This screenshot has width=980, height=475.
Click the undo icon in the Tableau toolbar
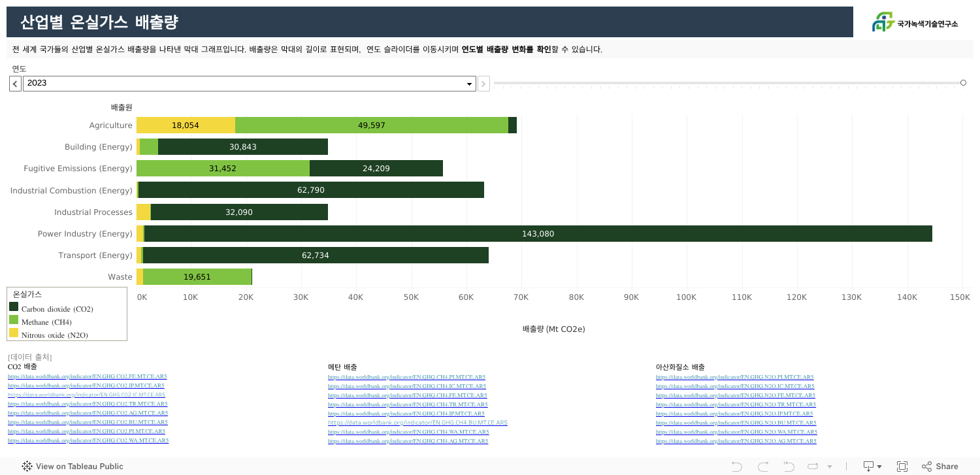tap(737, 467)
